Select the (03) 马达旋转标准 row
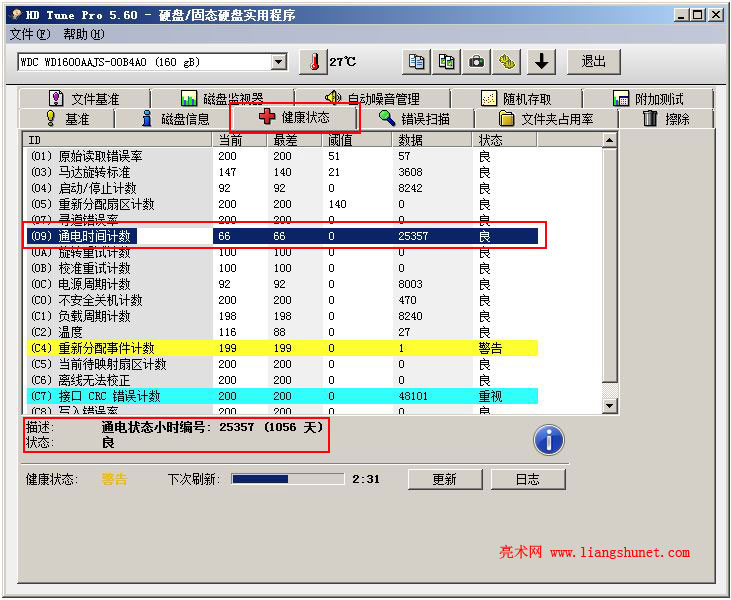The image size is (731, 600). [x=282, y=172]
